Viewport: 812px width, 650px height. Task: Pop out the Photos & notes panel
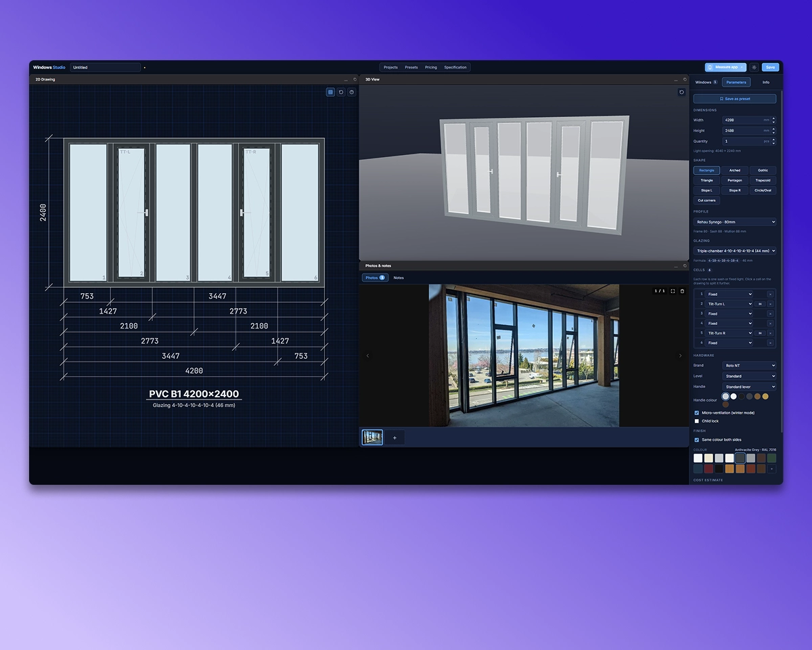pos(683,266)
